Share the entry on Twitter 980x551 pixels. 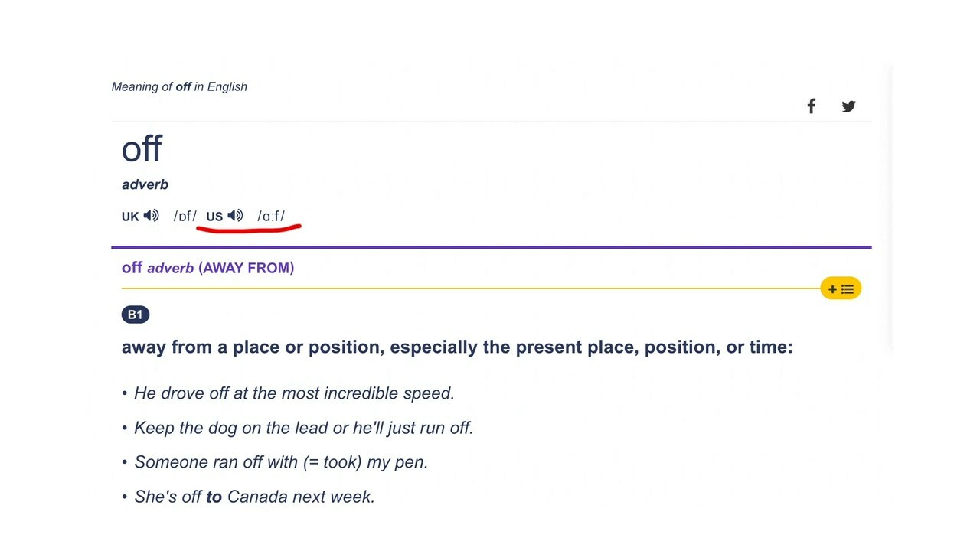pyautogui.click(x=848, y=106)
